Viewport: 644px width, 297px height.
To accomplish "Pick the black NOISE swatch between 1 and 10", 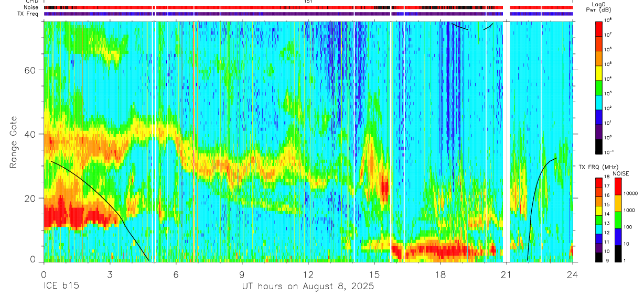I will click(618, 254).
